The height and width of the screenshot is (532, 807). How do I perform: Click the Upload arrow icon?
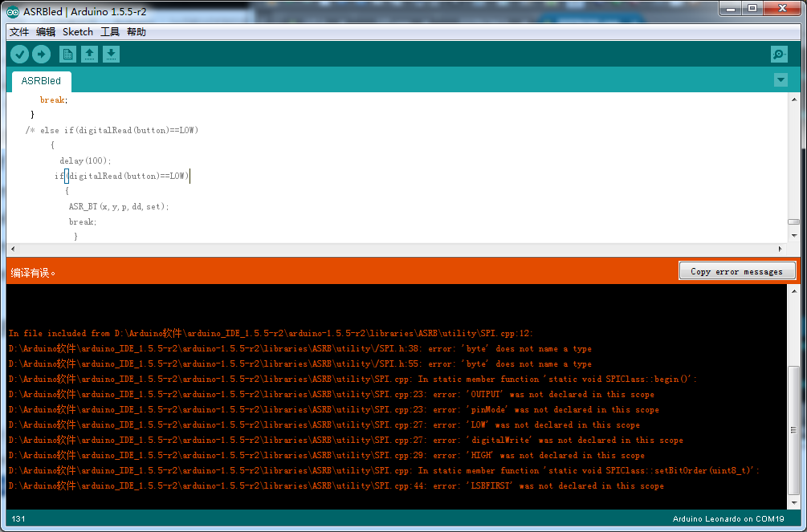pos(42,54)
